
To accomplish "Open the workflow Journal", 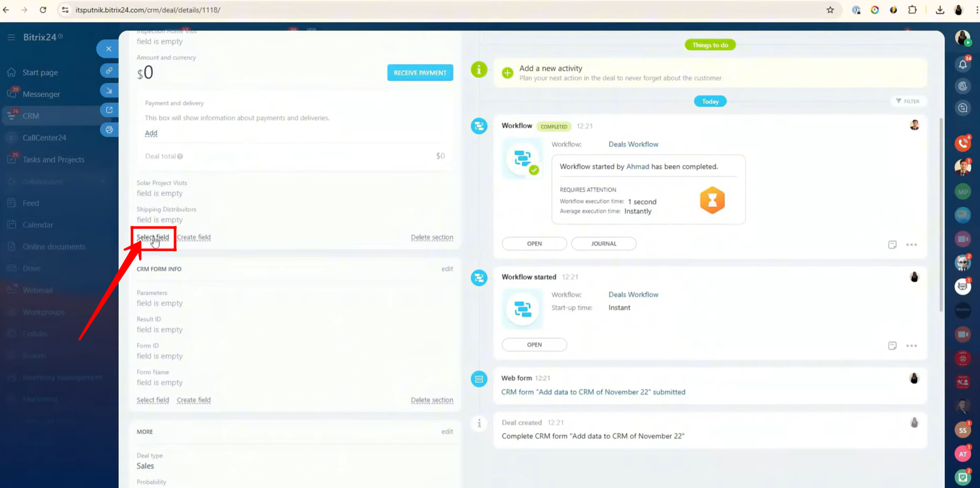I will tap(603, 243).
